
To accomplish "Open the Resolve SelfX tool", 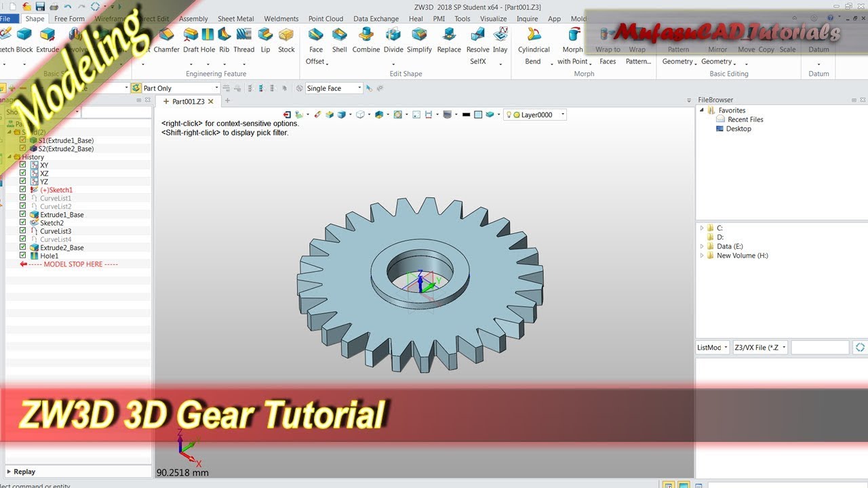I will (x=477, y=45).
